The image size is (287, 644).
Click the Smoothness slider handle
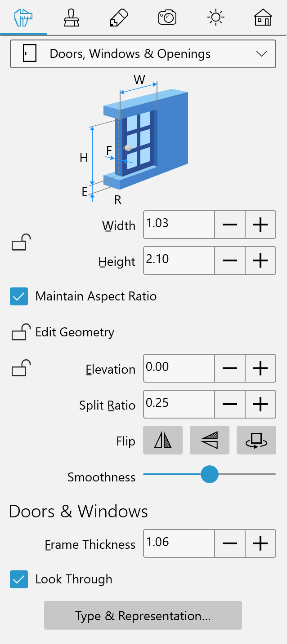209,474
